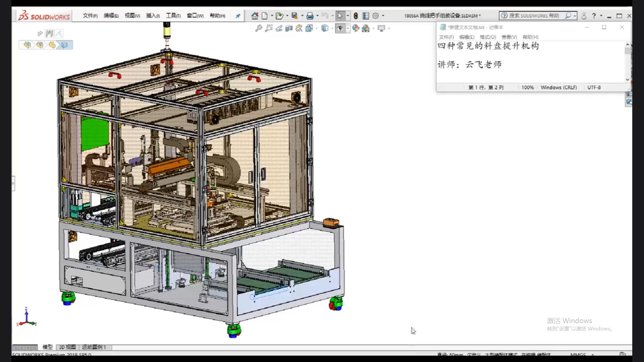The width and height of the screenshot is (644, 362).
Task: Switch to the 运动算例 1 tab
Action: point(94,347)
